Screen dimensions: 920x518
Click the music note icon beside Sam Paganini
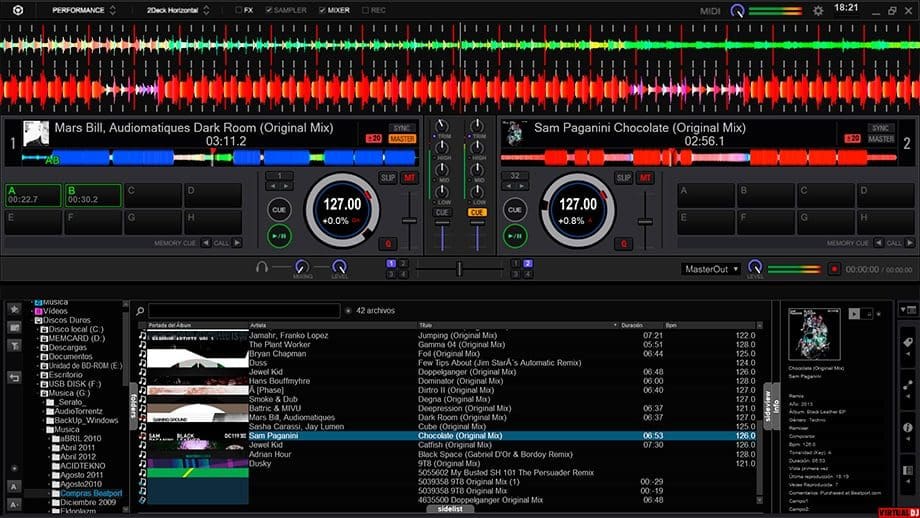(142, 436)
